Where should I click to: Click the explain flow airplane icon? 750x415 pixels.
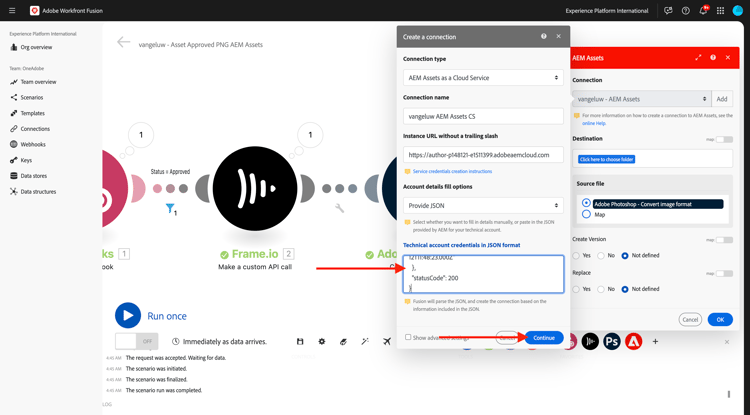pos(387,341)
